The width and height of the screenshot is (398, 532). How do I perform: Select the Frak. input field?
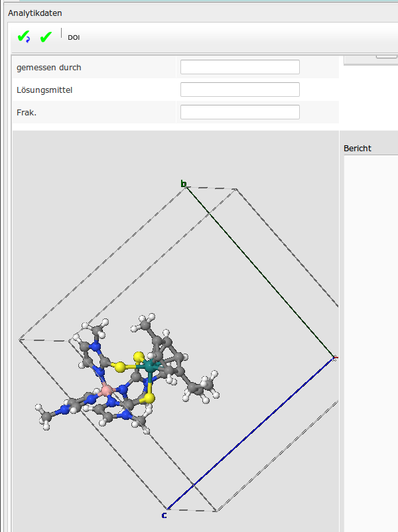(239, 112)
